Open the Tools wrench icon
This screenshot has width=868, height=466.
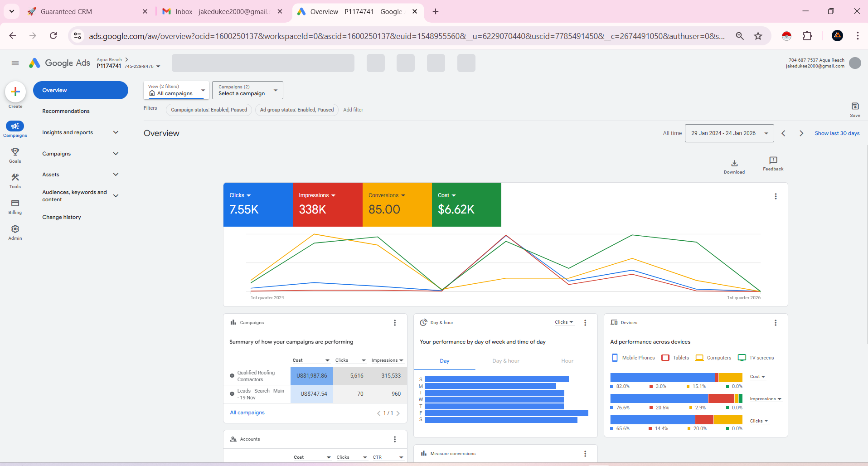click(x=15, y=178)
